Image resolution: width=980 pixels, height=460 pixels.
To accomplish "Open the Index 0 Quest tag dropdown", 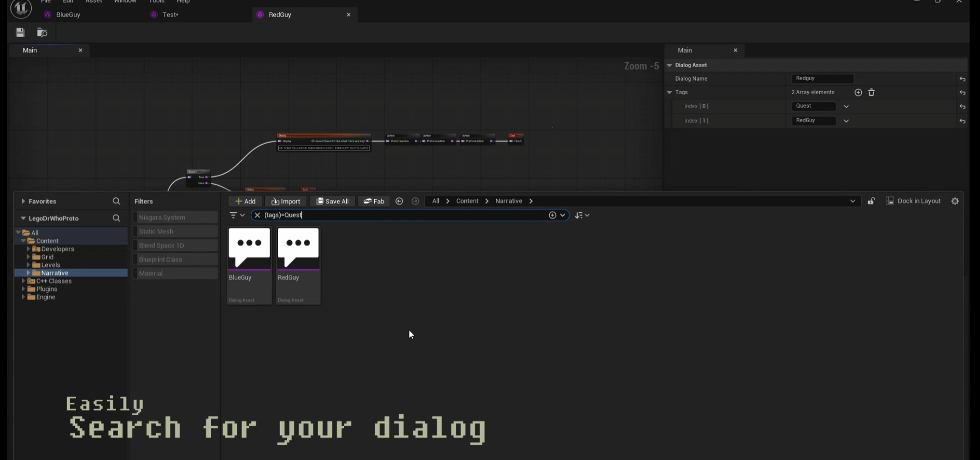I will pos(846,107).
